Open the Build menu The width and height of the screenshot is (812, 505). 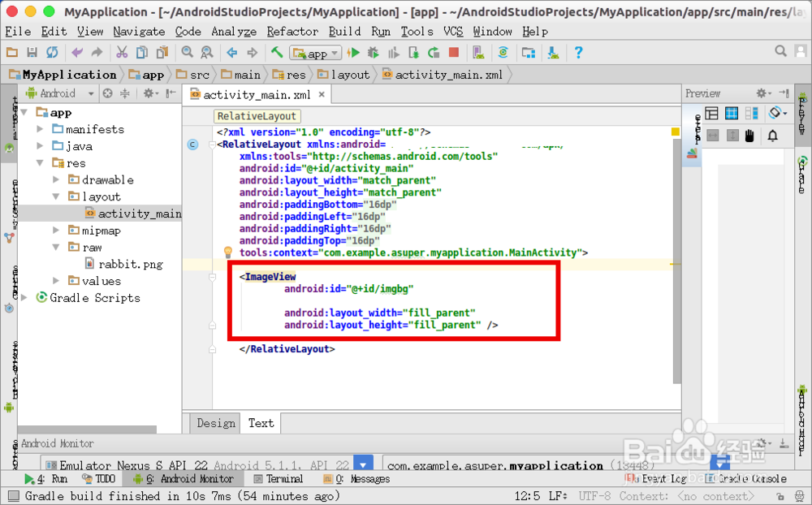click(344, 32)
